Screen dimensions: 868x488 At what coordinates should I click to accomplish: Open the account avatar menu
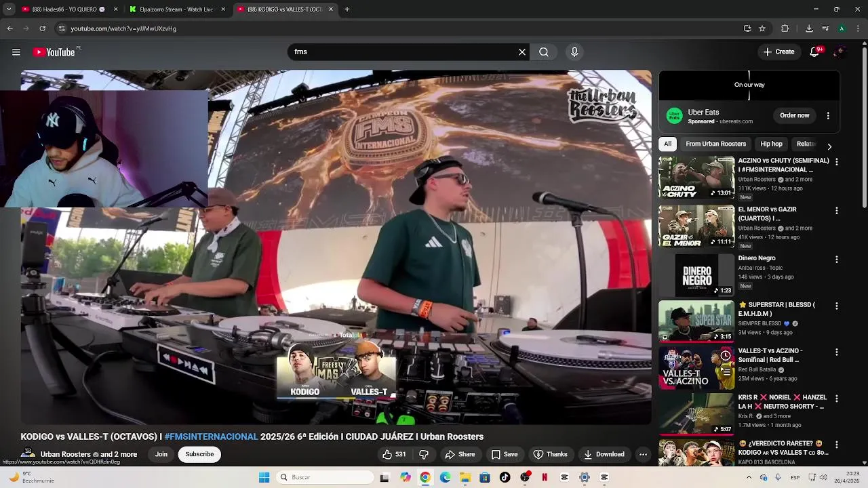pos(840,52)
